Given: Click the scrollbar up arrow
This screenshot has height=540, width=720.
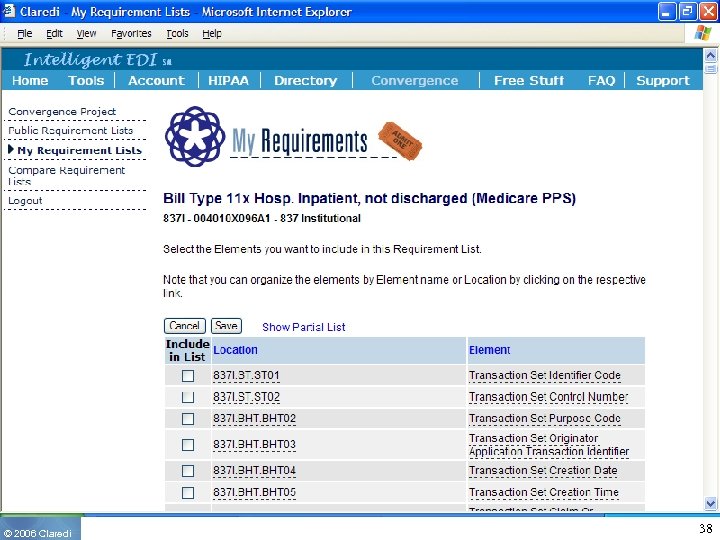Looking at the screenshot, I should coord(710,56).
